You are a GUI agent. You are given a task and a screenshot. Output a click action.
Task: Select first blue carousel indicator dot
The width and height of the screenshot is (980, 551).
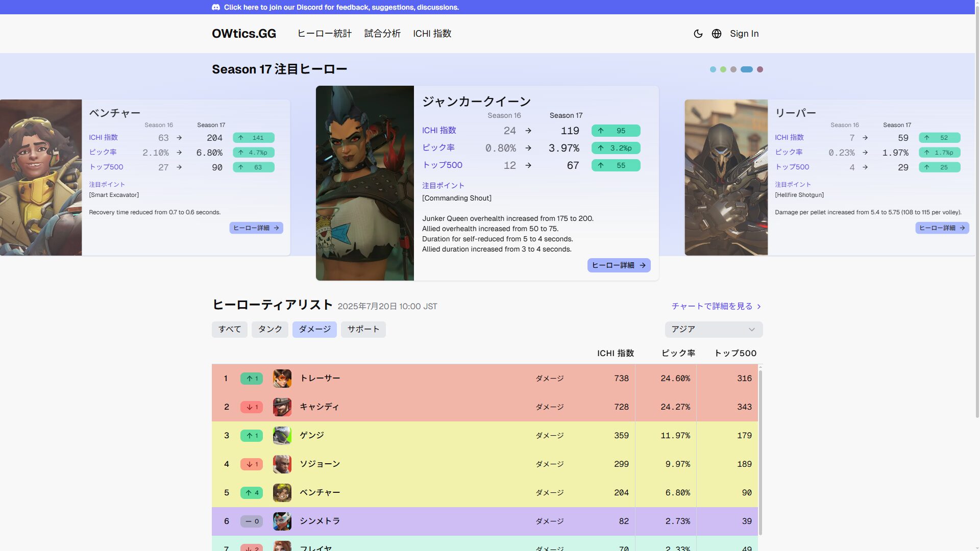[713, 69]
